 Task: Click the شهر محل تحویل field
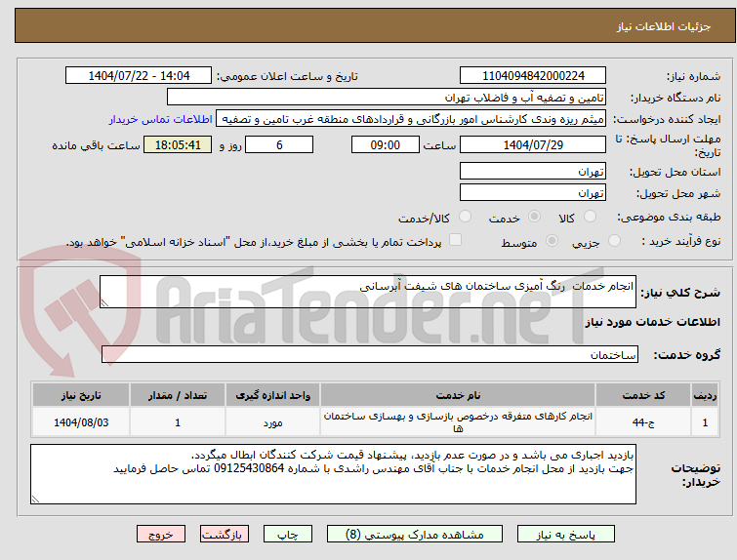click(533, 192)
